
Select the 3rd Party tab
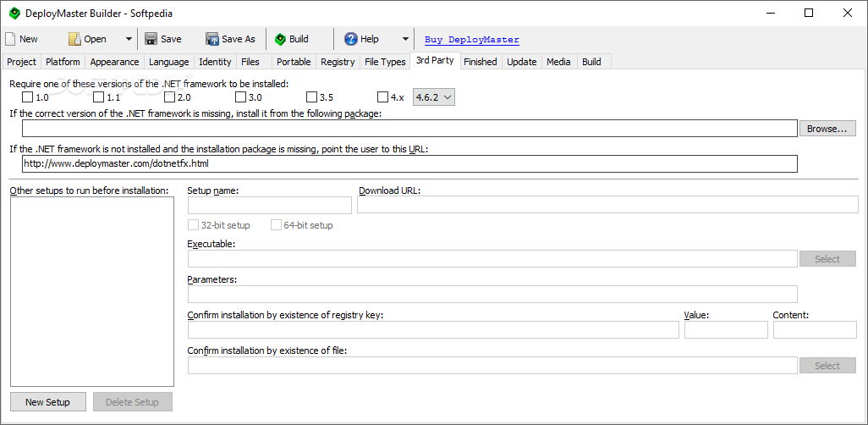pyautogui.click(x=435, y=60)
